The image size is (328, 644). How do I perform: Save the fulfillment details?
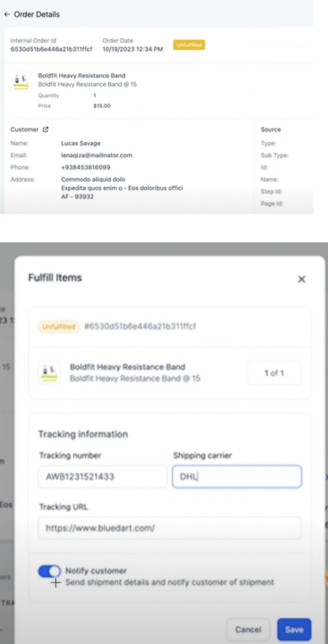pyautogui.click(x=294, y=629)
